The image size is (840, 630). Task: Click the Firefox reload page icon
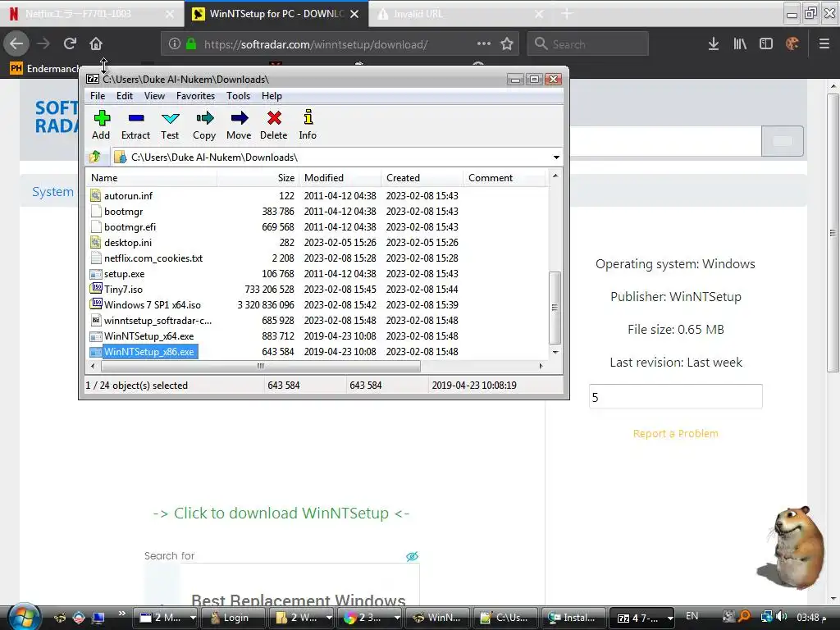(x=70, y=44)
